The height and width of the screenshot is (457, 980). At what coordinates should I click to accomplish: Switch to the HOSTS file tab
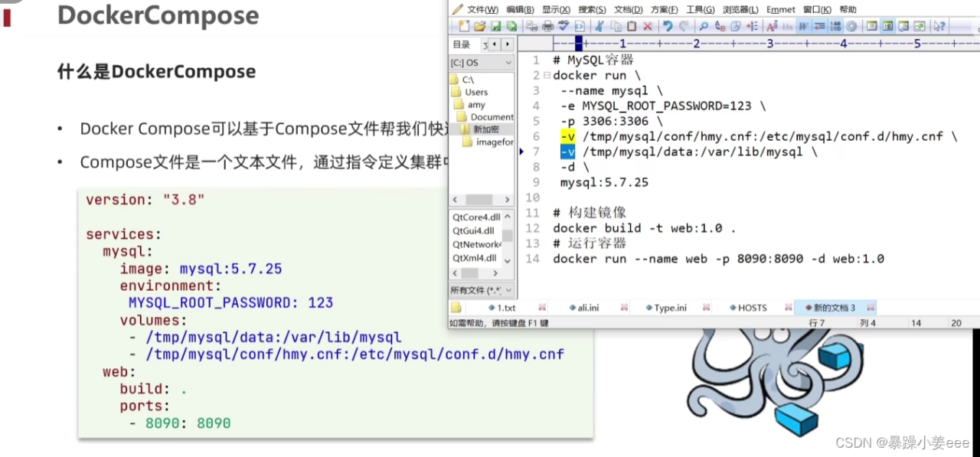point(753,307)
